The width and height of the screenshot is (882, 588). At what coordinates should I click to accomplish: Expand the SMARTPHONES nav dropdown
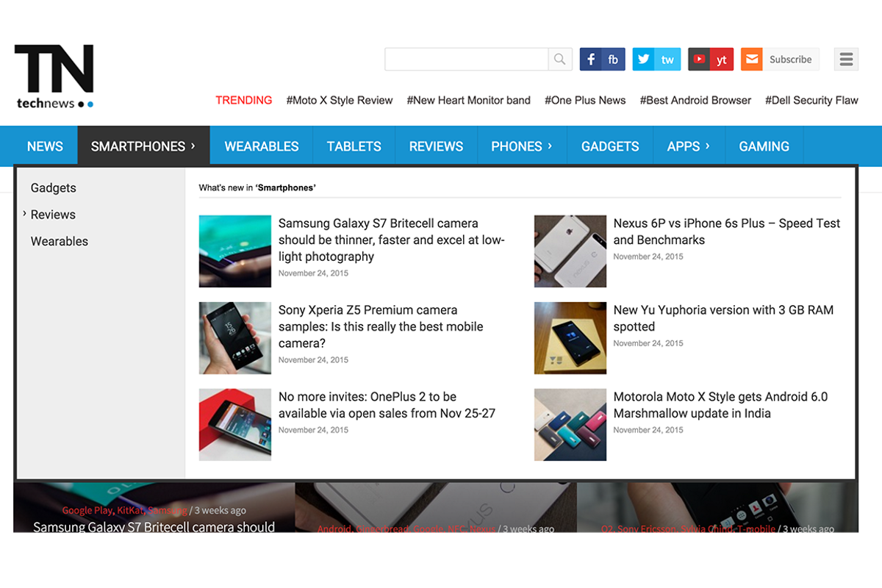(143, 146)
